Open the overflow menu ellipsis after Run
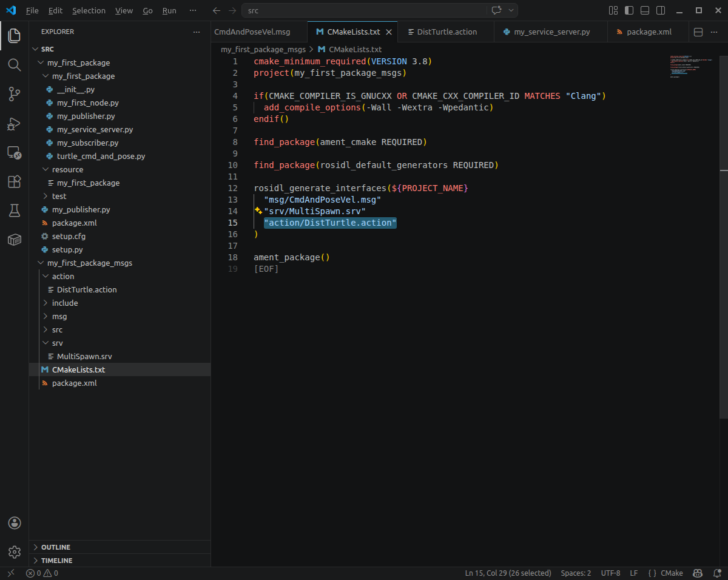Viewport: 728px width, 580px height. tap(193, 10)
